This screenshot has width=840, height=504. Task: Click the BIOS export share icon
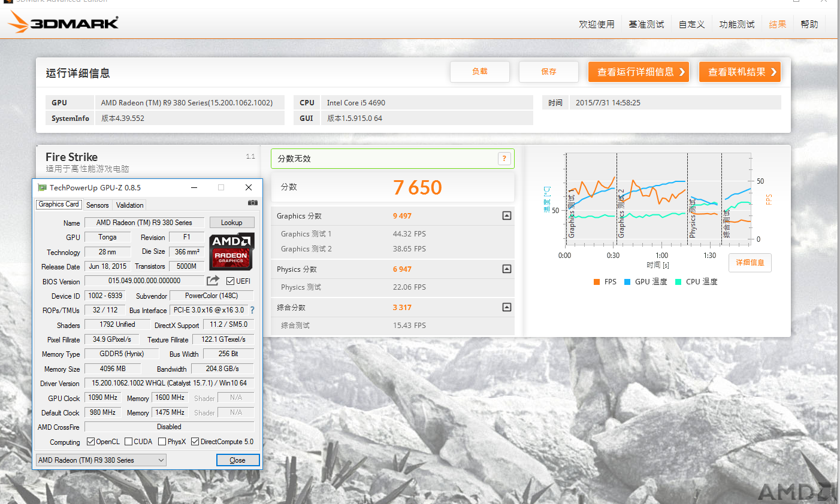click(x=213, y=280)
